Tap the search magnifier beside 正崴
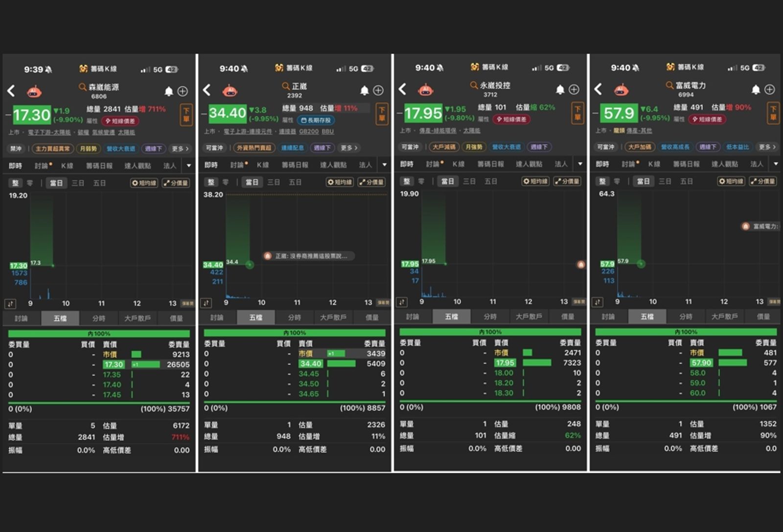This screenshot has height=532, width=783. [286, 86]
